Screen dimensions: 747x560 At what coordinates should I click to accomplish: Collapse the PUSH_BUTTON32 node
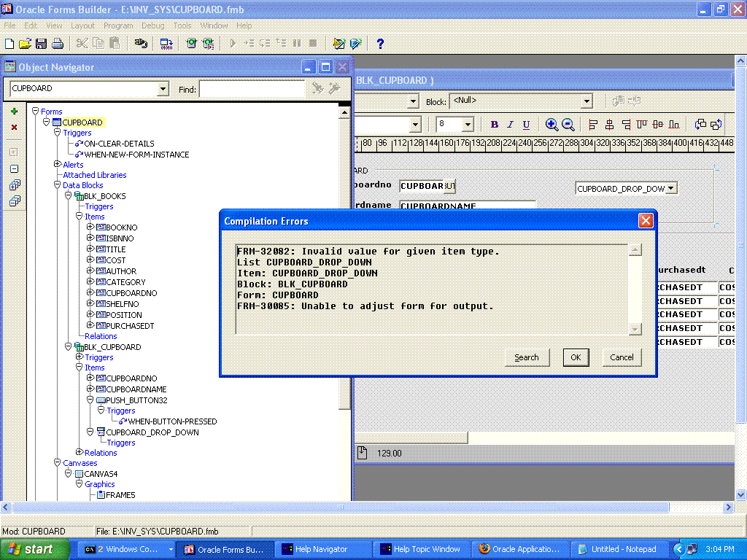[x=90, y=400]
